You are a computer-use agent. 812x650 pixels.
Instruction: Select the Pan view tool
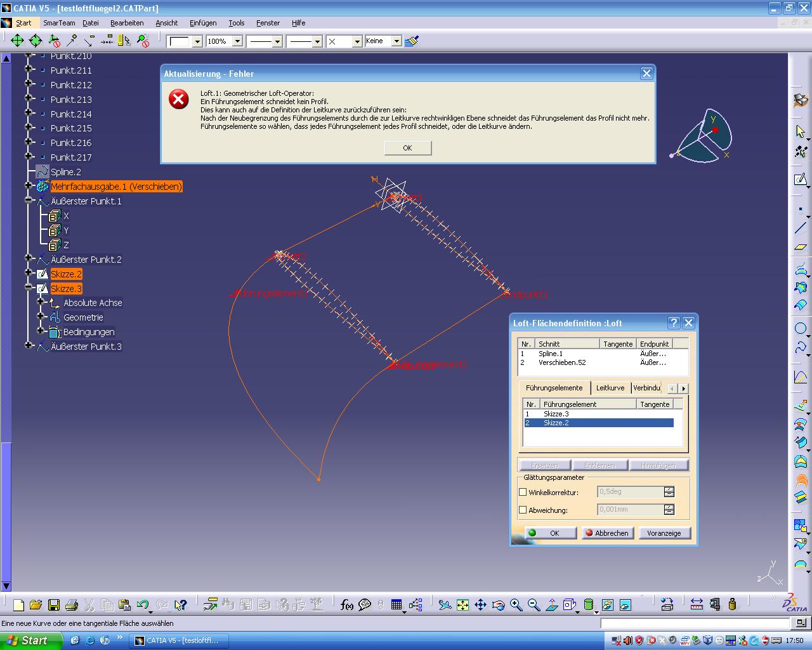(x=481, y=605)
